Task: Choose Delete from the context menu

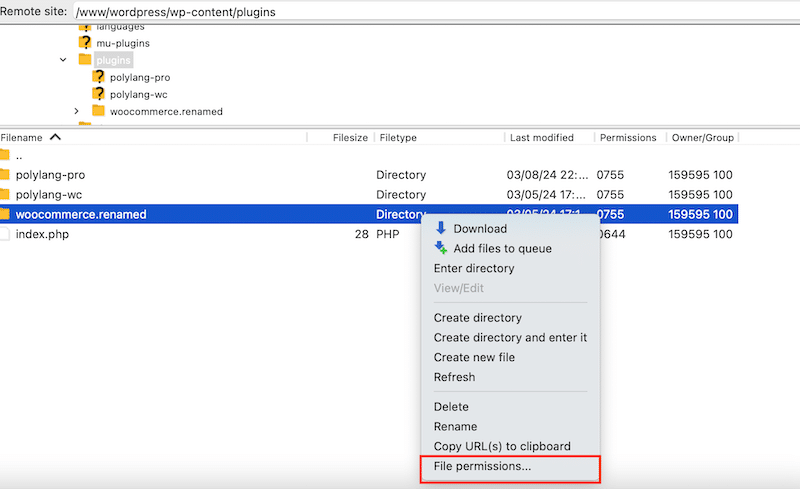Action: tap(451, 407)
